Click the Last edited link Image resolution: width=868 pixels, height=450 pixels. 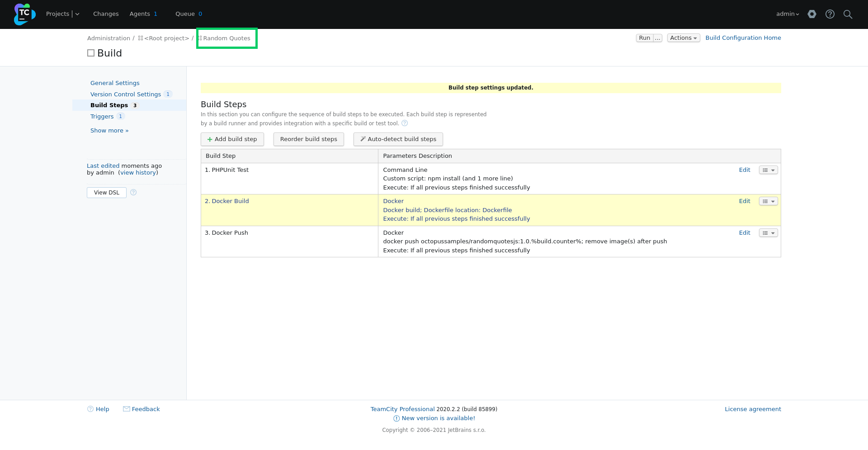click(x=103, y=166)
